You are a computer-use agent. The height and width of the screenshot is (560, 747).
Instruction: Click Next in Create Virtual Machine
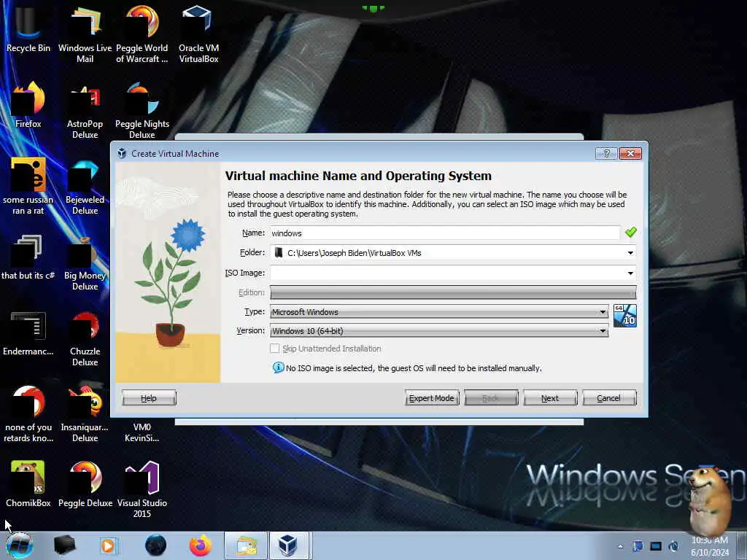(550, 398)
